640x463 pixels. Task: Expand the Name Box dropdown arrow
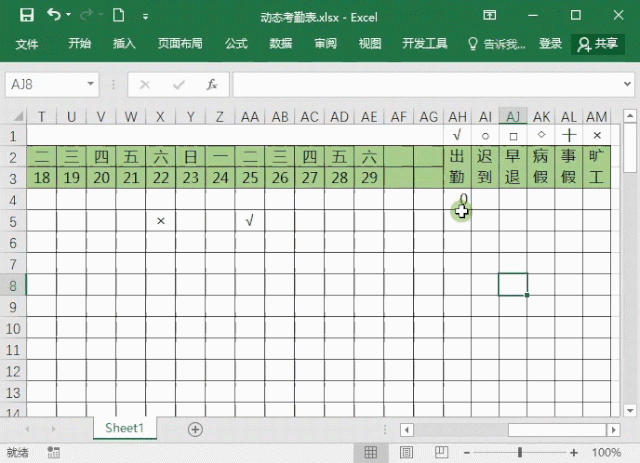(91, 84)
